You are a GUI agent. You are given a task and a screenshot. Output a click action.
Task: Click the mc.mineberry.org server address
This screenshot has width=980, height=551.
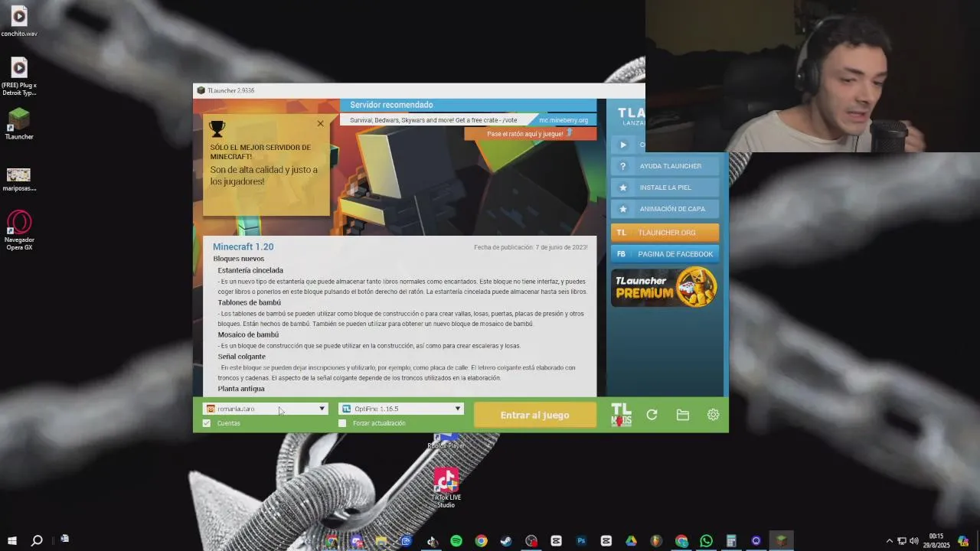[563, 120]
